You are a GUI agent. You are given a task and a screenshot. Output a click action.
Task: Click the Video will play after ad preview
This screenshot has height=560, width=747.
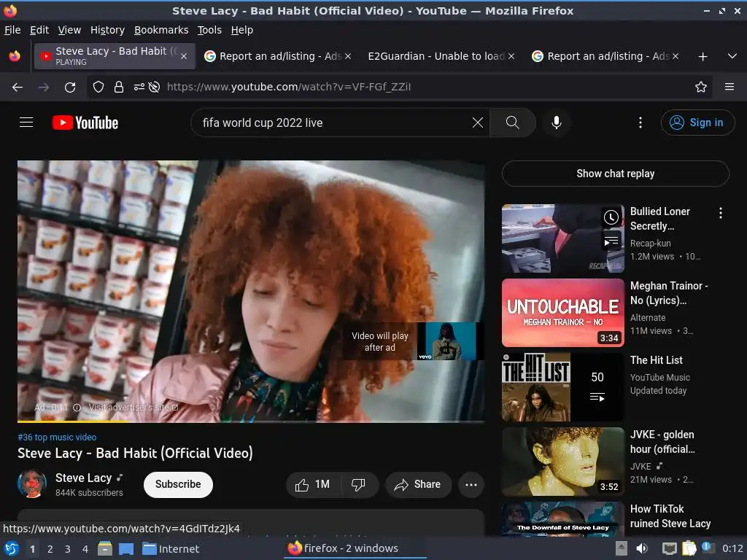coord(413,341)
